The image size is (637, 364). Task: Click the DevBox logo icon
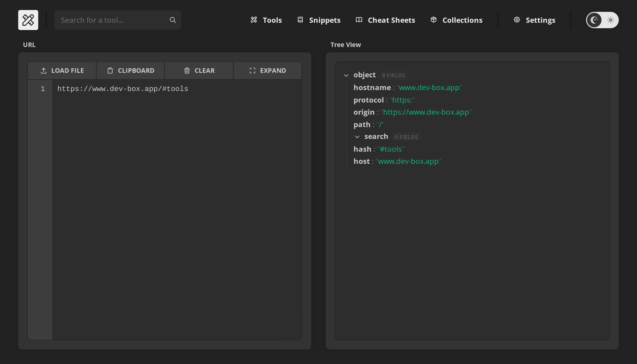[x=28, y=20]
